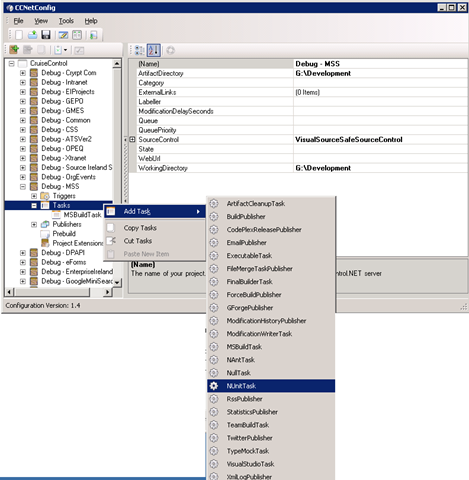Expand the Triggers tree node
The image size is (469, 480).
[34, 196]
